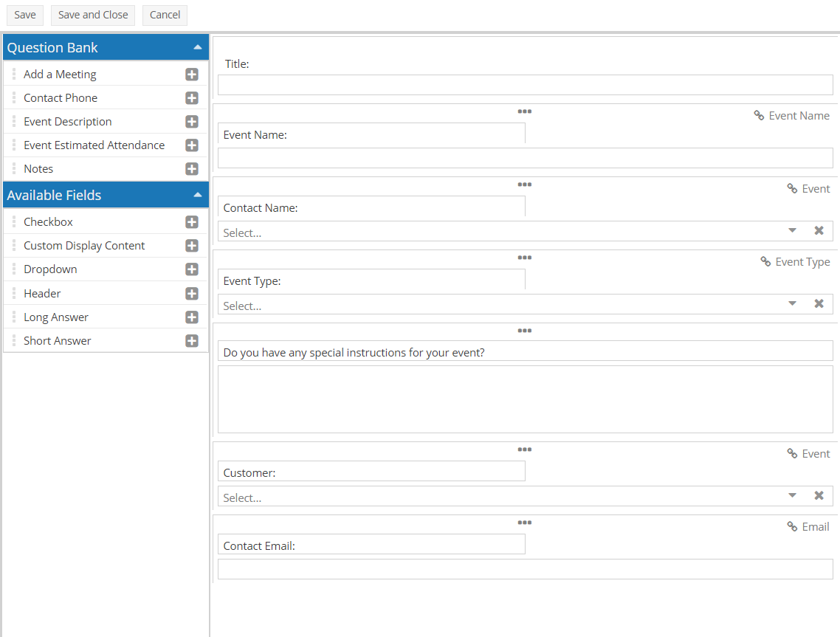This screenshot has height=637, width=840.
Task: Add the Notes question
Action: 192,169
